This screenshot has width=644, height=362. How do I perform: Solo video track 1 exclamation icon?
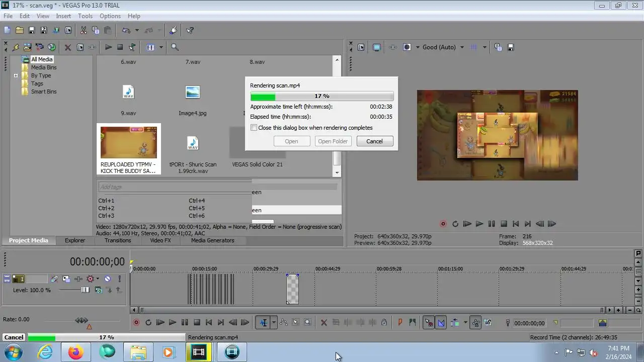120,279
